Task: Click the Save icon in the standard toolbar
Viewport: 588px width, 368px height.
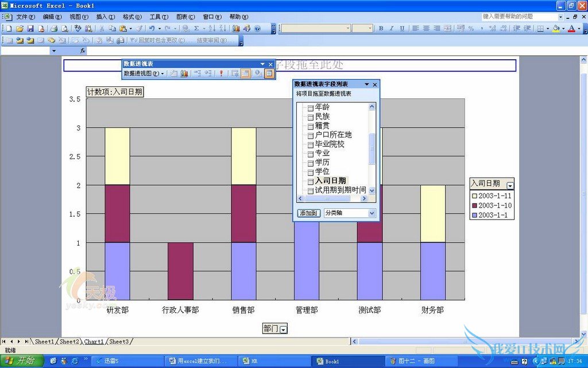Action: coord(30,28)
